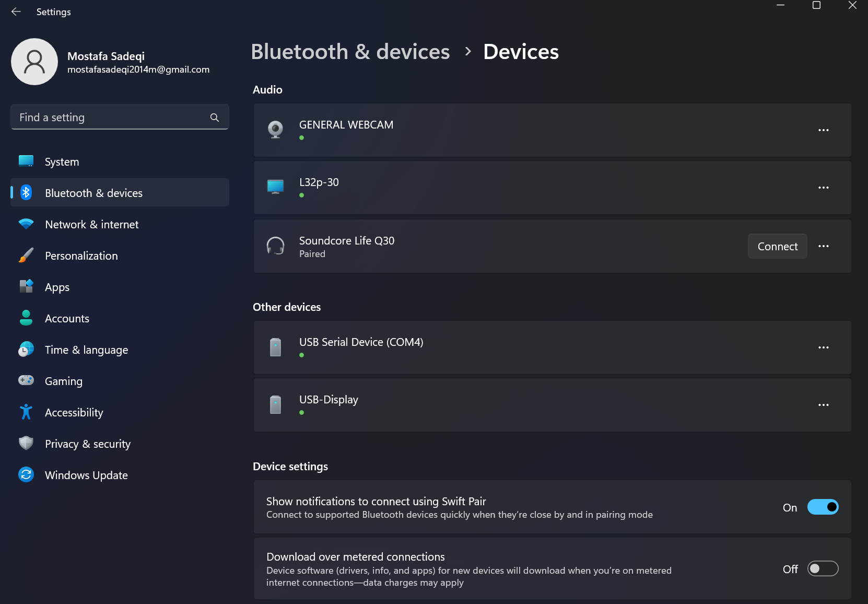
Task: Click the L32p-30 monitor icon
Action: [276, 187]
